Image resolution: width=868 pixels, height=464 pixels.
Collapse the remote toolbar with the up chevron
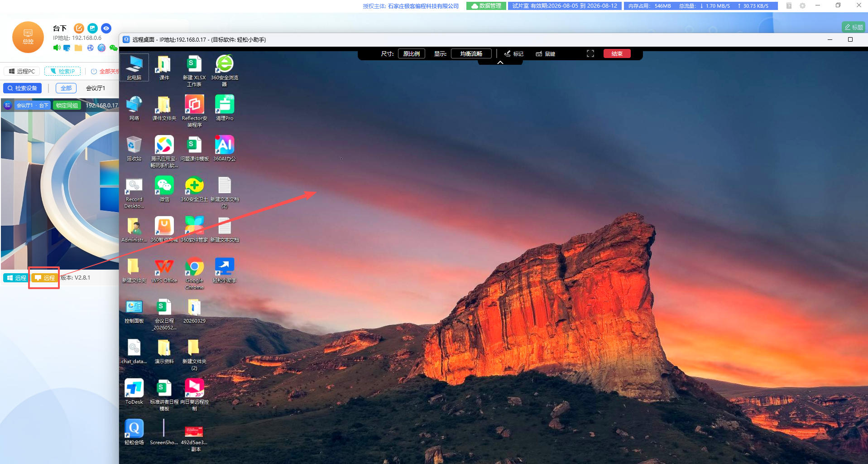(x=500, y=63)
